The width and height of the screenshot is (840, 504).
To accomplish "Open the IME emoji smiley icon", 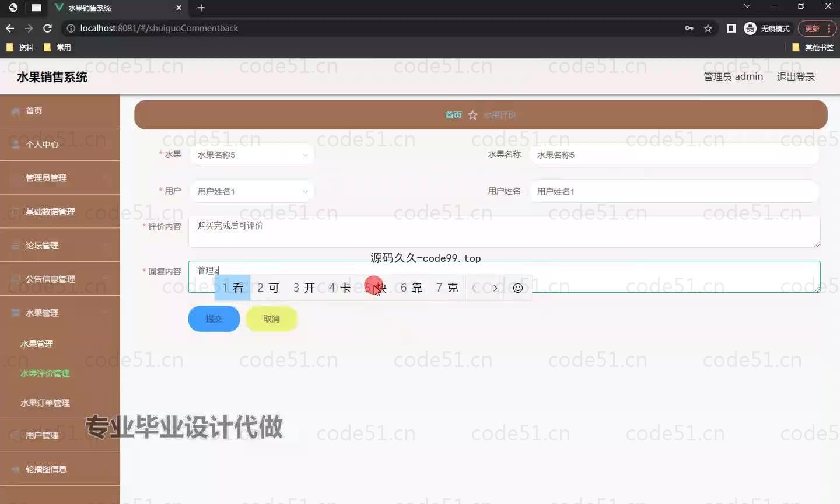I will (517, 288).
